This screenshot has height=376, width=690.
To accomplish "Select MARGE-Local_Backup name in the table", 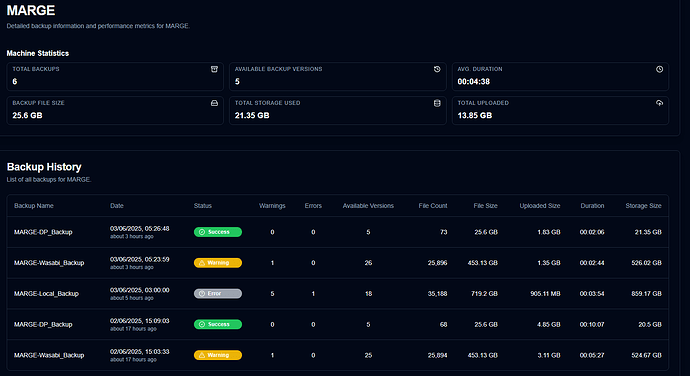I will point(46,294).
